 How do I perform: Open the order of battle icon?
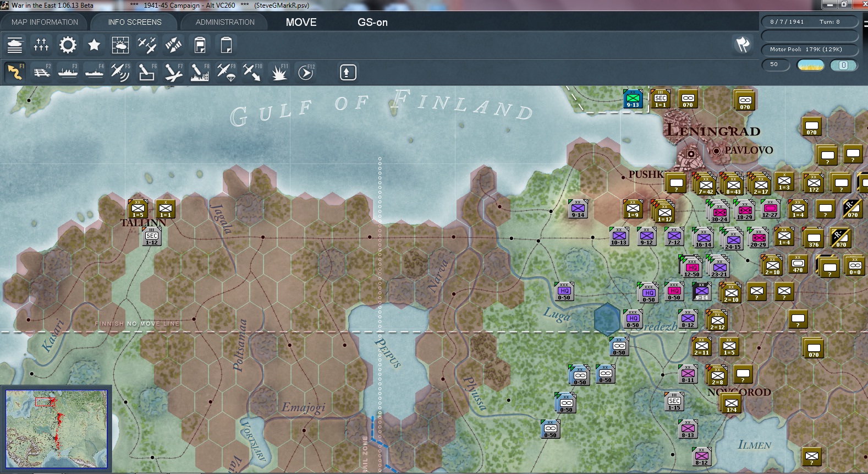15,45
